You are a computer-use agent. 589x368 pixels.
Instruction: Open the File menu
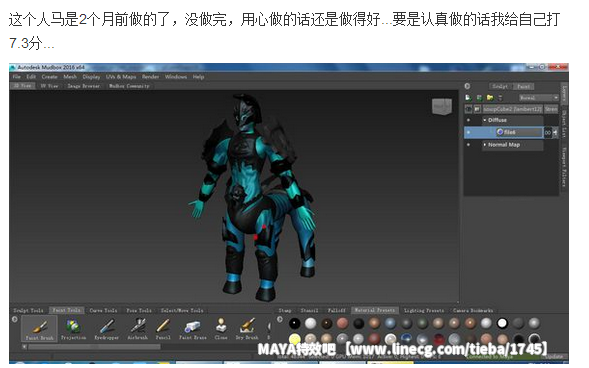[17, 77]
